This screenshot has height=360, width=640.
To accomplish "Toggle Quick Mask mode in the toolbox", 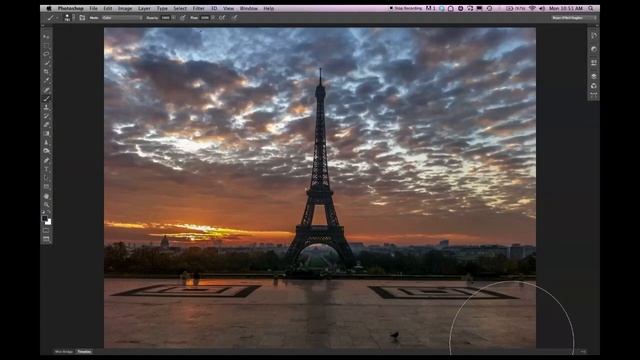I will click(x=46, y=231).
